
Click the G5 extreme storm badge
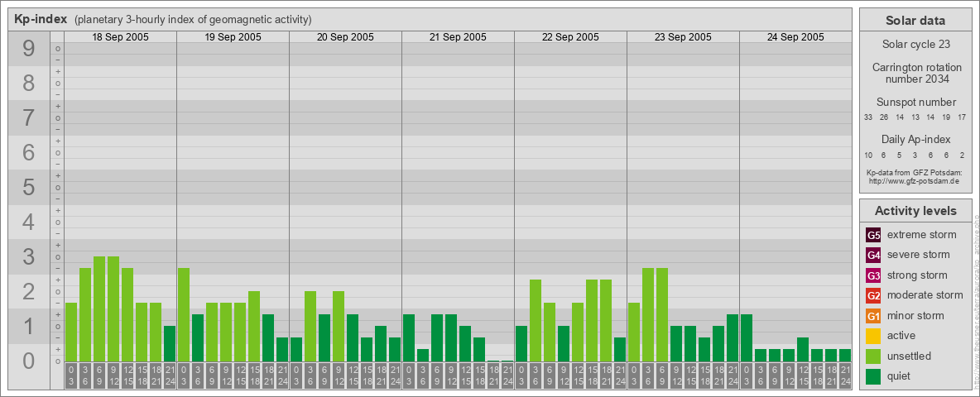pyautogui.click(x=874, y=235)
